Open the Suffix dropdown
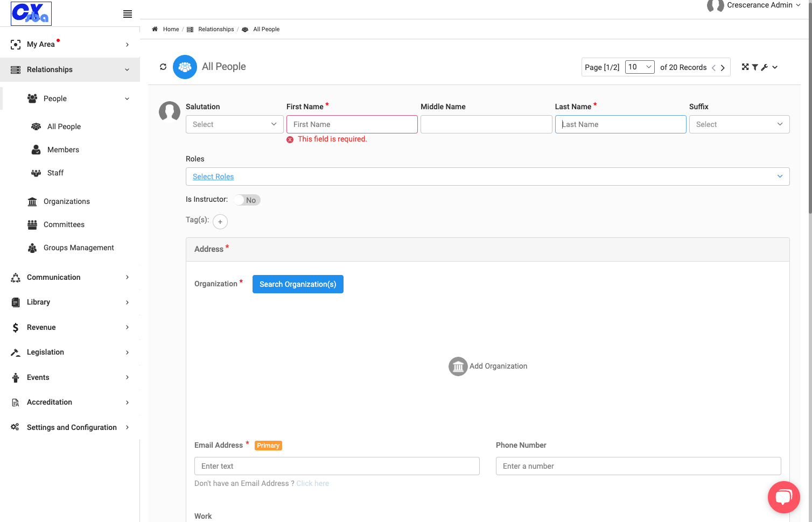The image size is (812, 522). point(739,124)
